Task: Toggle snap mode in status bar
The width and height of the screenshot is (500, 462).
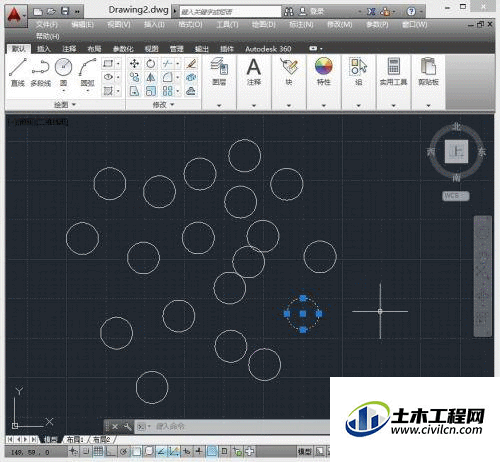Action: click(86, 452)
